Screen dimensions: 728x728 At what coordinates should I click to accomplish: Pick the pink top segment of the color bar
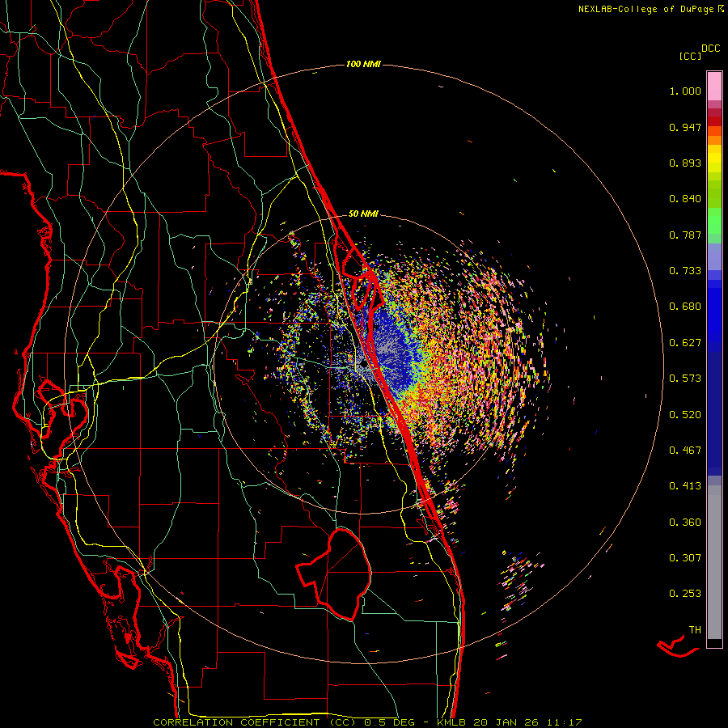[x=714, y=87]
